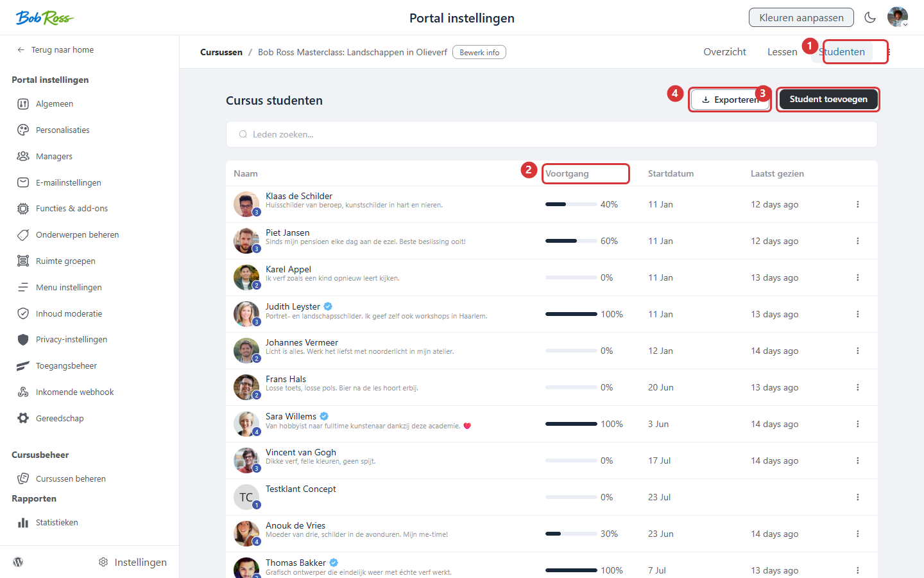Viewport: 924px width, 578px height.
Task: Open Managers people icon
Action: pyautogui.click(x=23, y=156)
